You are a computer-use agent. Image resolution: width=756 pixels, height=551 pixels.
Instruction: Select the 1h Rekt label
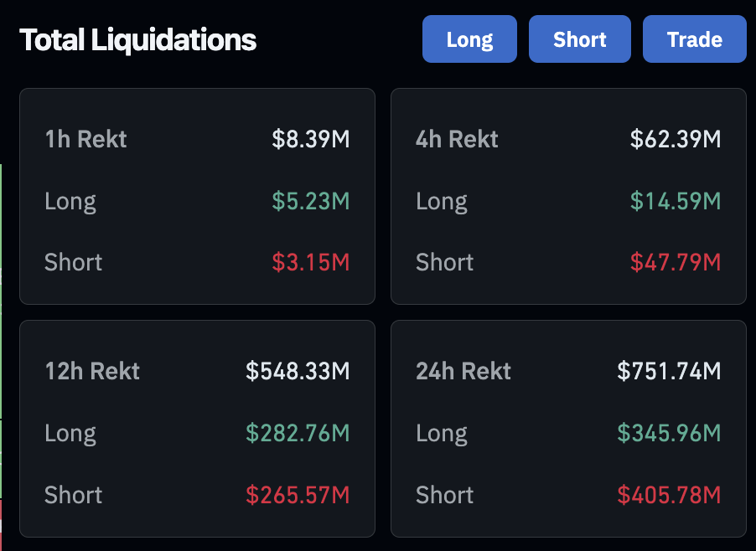coord(85,139)
